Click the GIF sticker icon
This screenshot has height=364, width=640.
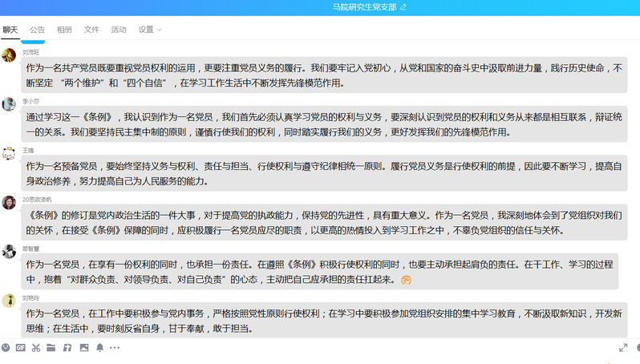point(21,348)
